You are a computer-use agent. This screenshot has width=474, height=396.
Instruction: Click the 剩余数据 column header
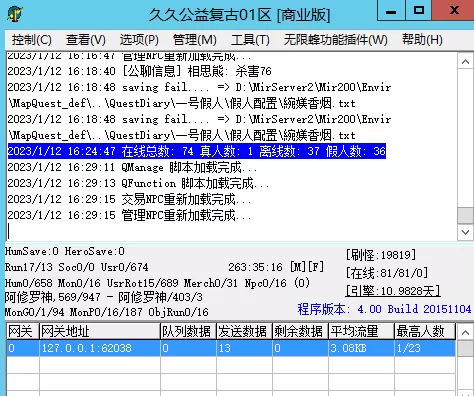point(300,331)
